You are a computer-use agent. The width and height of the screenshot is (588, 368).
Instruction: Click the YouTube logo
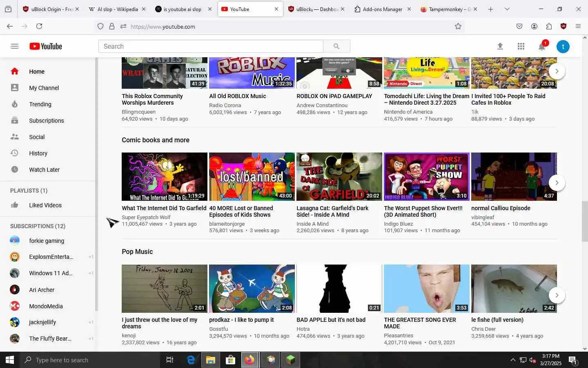[x=46, y=46]
